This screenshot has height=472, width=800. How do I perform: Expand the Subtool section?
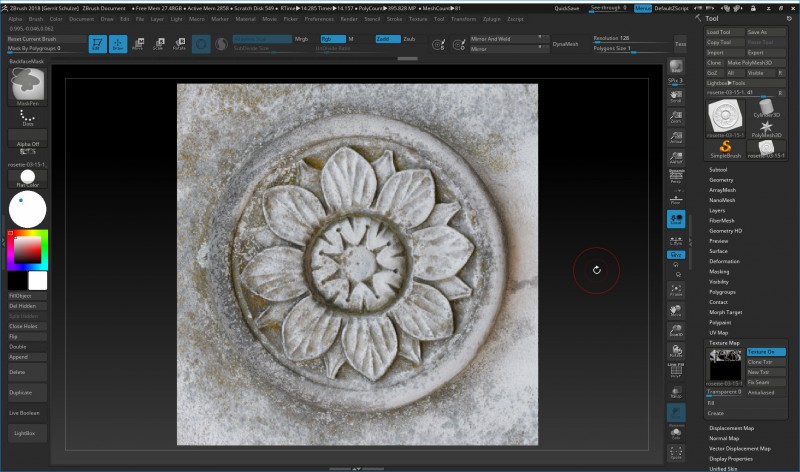point(718,170)
